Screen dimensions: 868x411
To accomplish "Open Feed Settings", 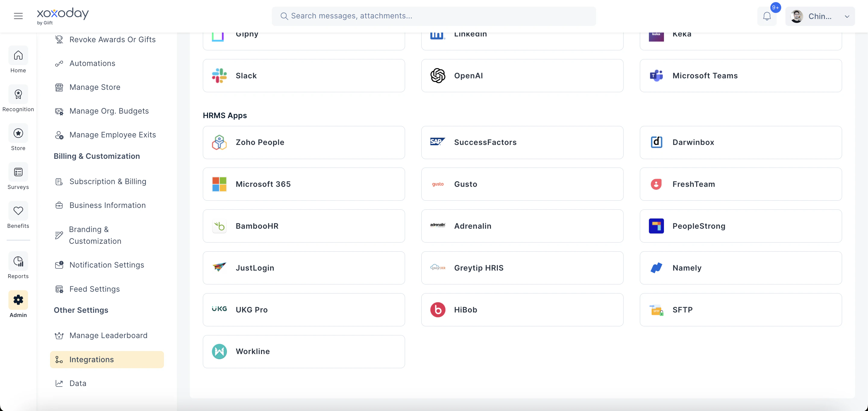I will (107, 289).
